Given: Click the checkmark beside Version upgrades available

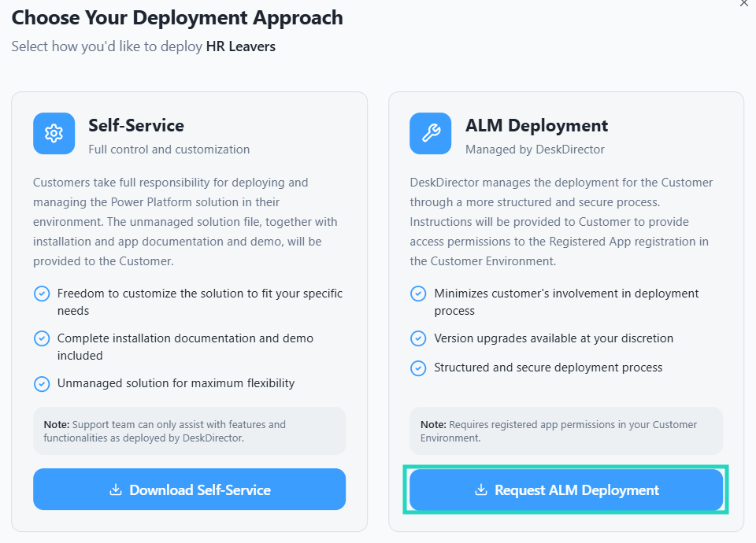Looking at the screenshot, I should pos(418,338).
